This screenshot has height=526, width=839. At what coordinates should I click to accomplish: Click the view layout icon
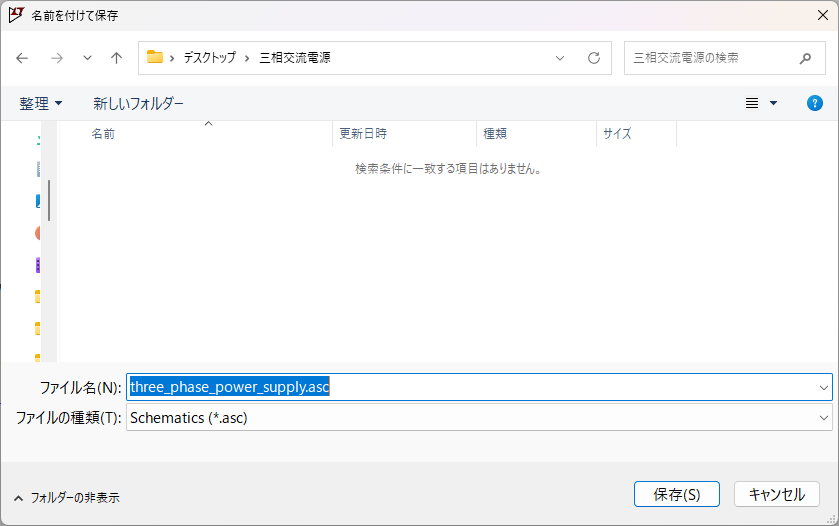pos(752,103)
